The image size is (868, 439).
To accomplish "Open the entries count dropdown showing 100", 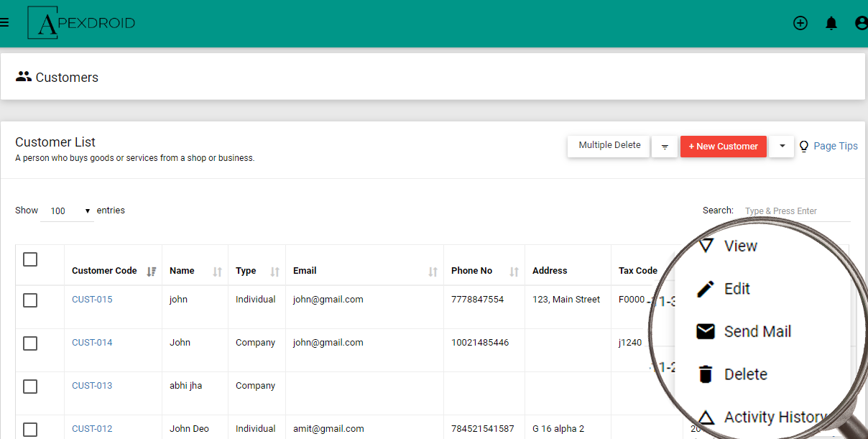I will [68, 211].
